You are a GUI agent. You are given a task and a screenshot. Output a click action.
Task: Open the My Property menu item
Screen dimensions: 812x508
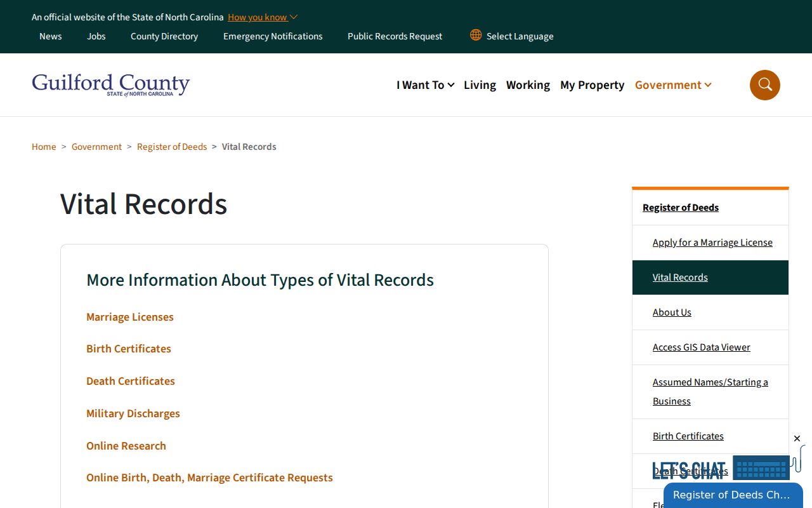(x=592, y=84)
